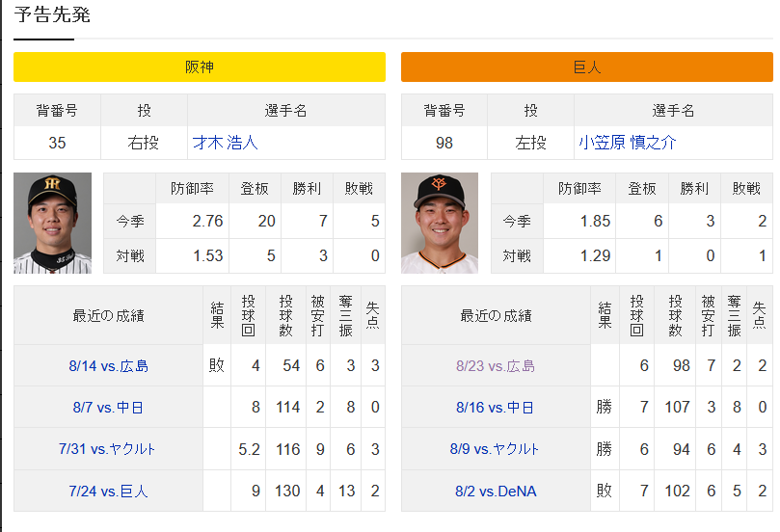Open player link 才木 浩人
This screenshot has width=780, height=532.
[x=226, y=143]
